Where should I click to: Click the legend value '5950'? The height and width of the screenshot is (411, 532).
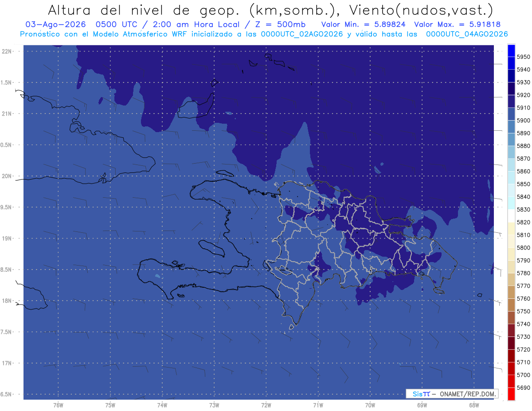click(523, 57)
